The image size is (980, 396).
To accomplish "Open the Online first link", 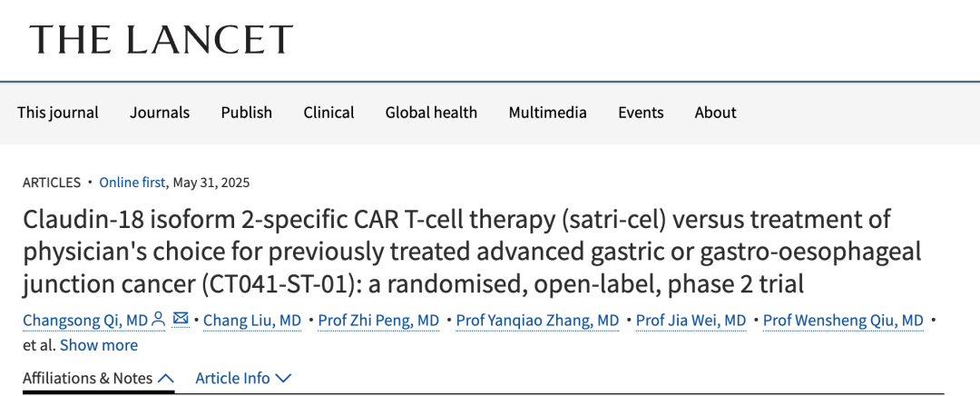I will click(x=132, y=183).
